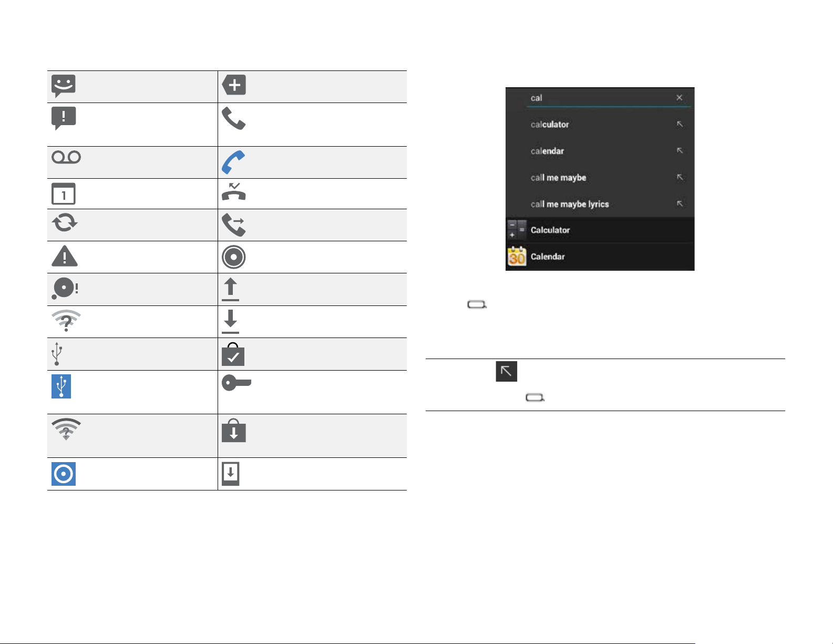
Task: Clear the search text with the X
Action: tap(679, 97)
